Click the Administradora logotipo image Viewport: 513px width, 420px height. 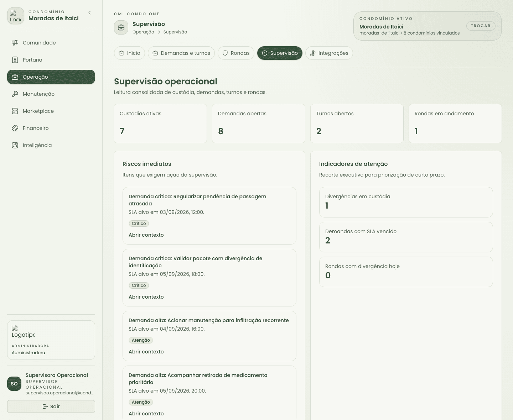[23, 332]
